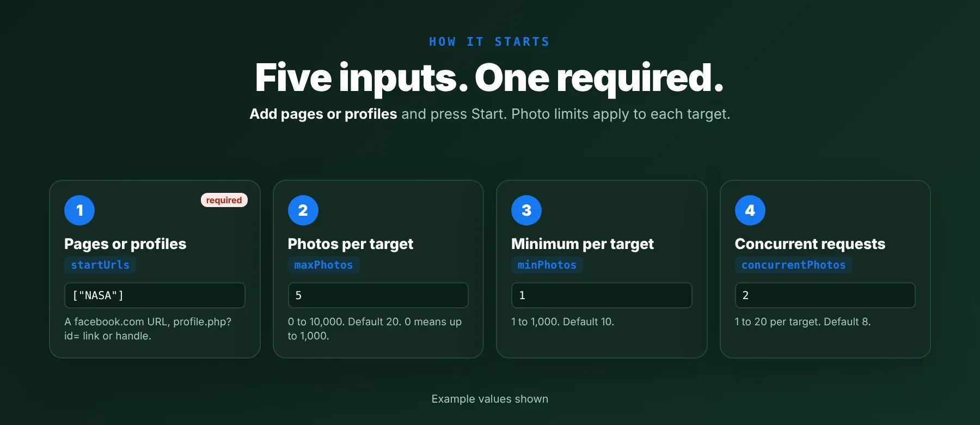Click the blue step 1 circle icon
The height and width of the screenshot is (425, 980).
(x=79, y=210)
